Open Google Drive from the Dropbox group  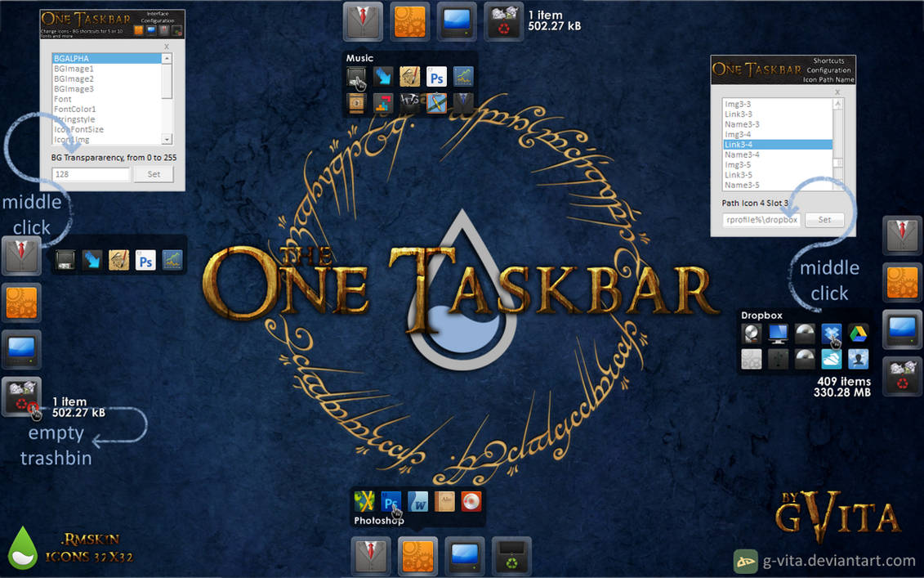click(859, 334)
